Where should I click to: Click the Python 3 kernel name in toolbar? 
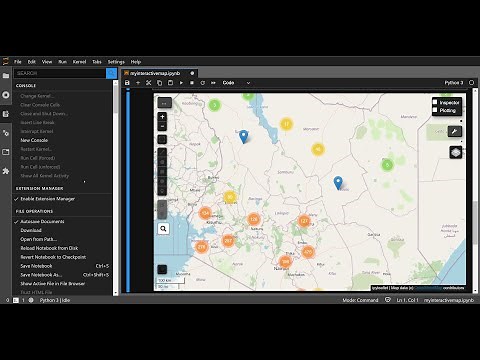tap(454, 83)
